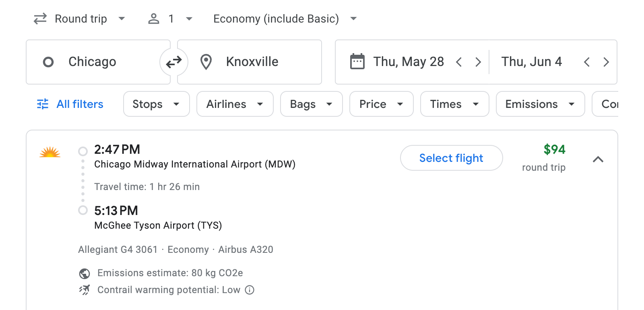This screenshot has height=310, width=644.
Task: Click the Allegiant airline logo
Action: pyautogui.click(x=50, y=153)
